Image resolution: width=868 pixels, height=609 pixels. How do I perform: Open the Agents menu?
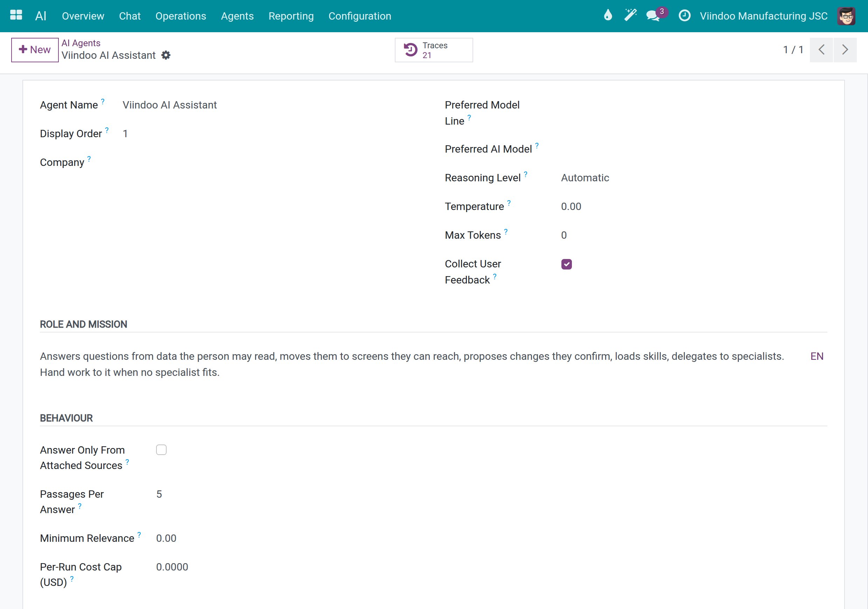[237, 16]
